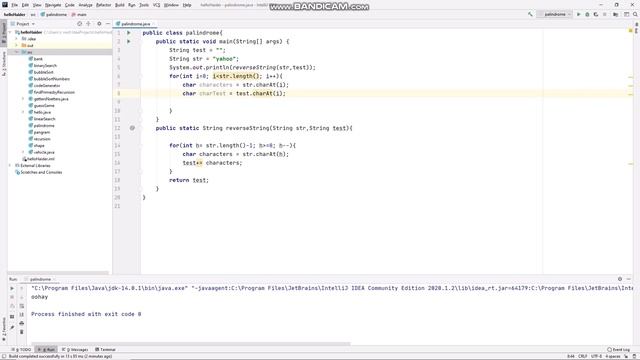Expand the hello.java node
Image resolution: width=640 pixels, height=360 pixels.
pyautogui.click(x=24, y=112)
